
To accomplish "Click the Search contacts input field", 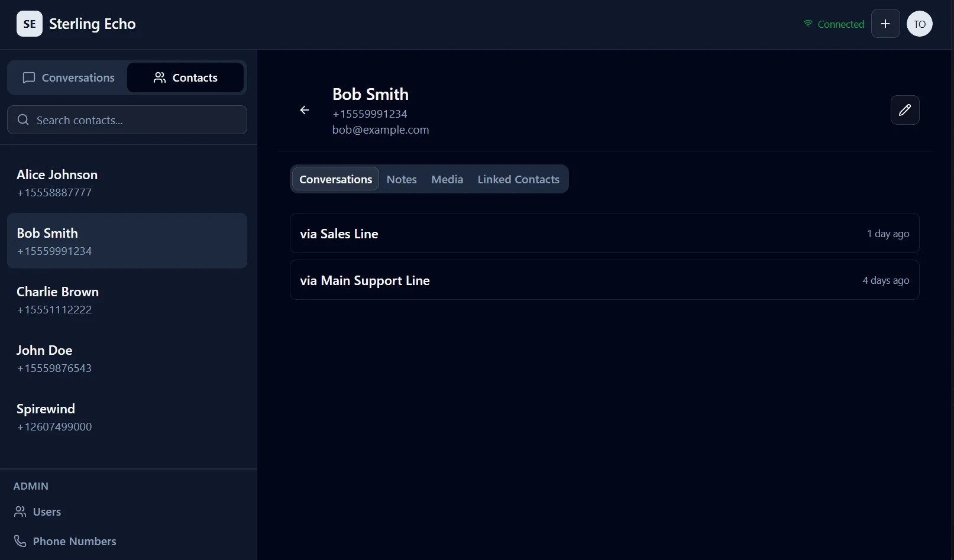I will click(127, 119).
